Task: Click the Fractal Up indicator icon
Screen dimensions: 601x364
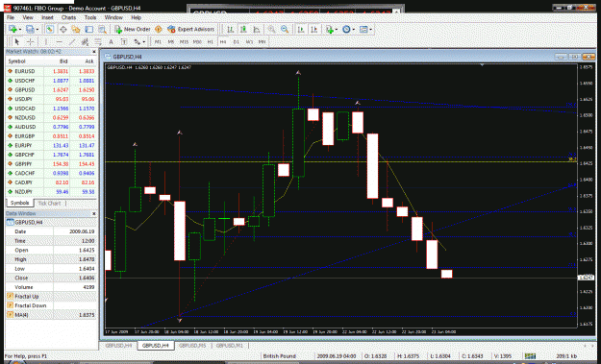Action: pyautogui.click(x=10, y=296)
